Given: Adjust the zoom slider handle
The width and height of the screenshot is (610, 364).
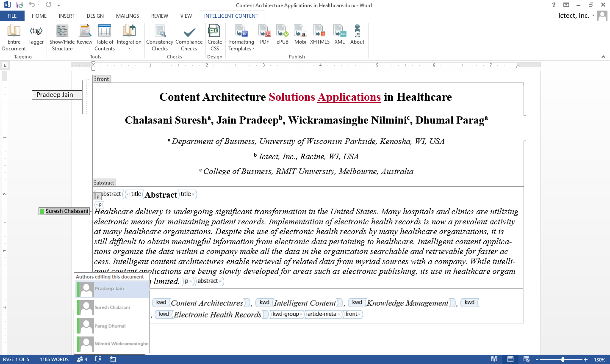Looking at the screenshot, I should (x=563, y=360).
